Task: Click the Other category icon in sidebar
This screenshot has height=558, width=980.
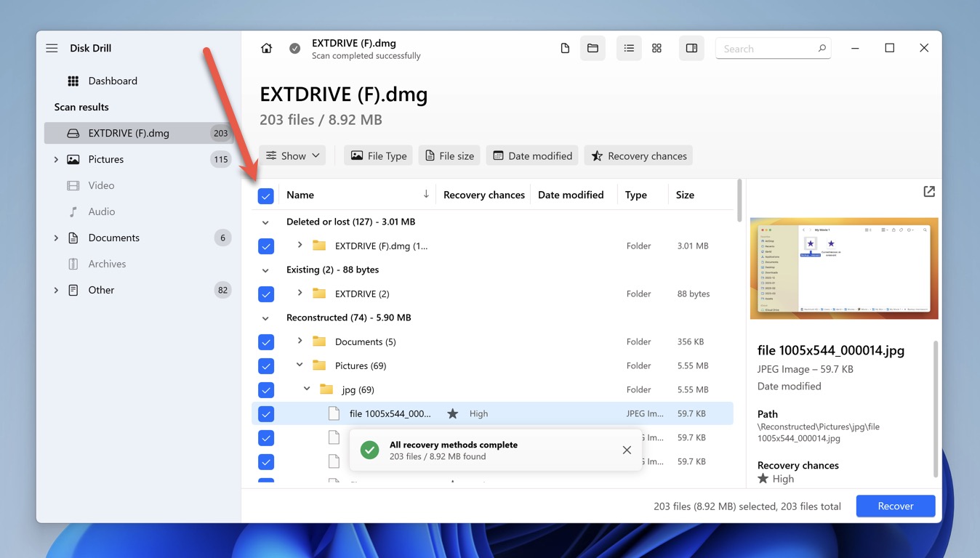Action: (73, 290)
